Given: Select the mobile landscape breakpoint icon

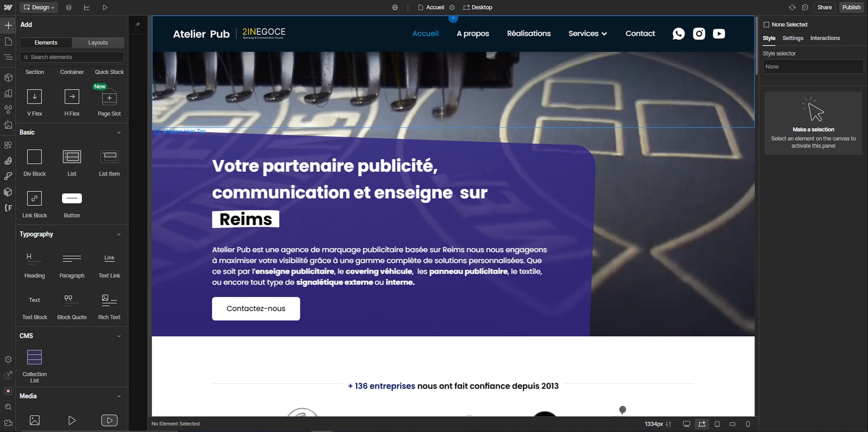Looking at the screenshot, I should pyautogui.click(x=732, y=424).
